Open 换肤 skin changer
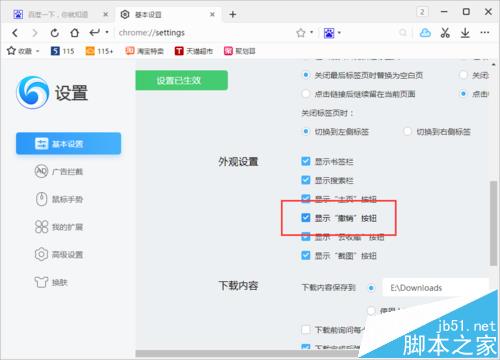500x360 pixels. click(x=51, y=282)
